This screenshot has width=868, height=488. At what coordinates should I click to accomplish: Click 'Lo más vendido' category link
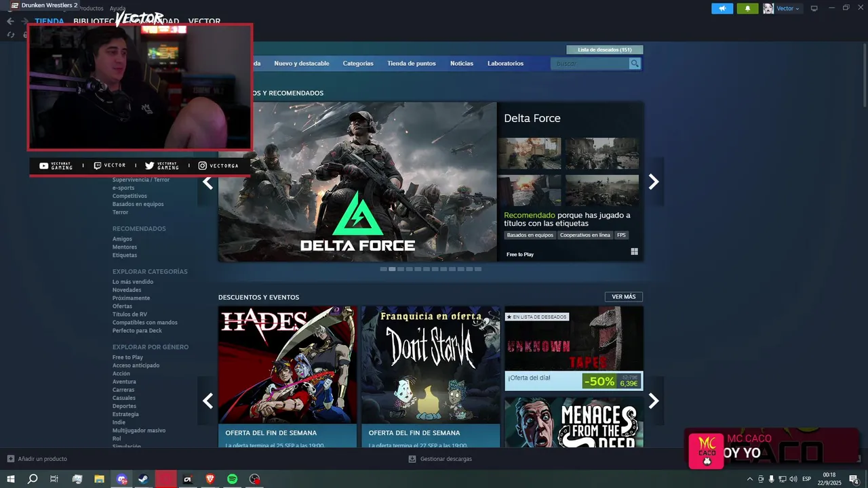tap(133, 281)
